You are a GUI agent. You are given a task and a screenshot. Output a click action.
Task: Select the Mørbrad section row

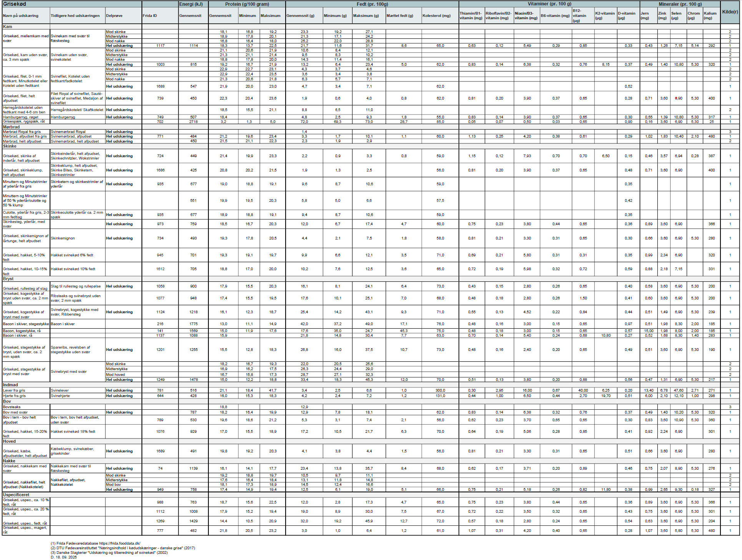[x=11, y=127]
